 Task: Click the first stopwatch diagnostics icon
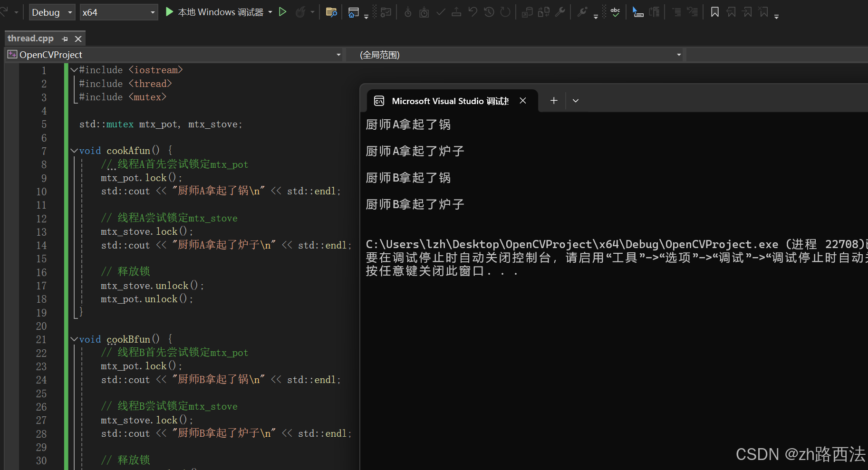(408, 12)
